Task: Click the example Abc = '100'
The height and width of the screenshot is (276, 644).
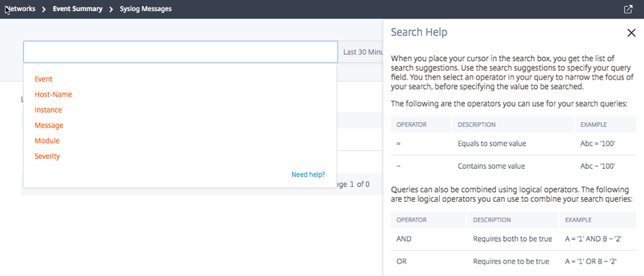Action: click(x=598, y=144)
